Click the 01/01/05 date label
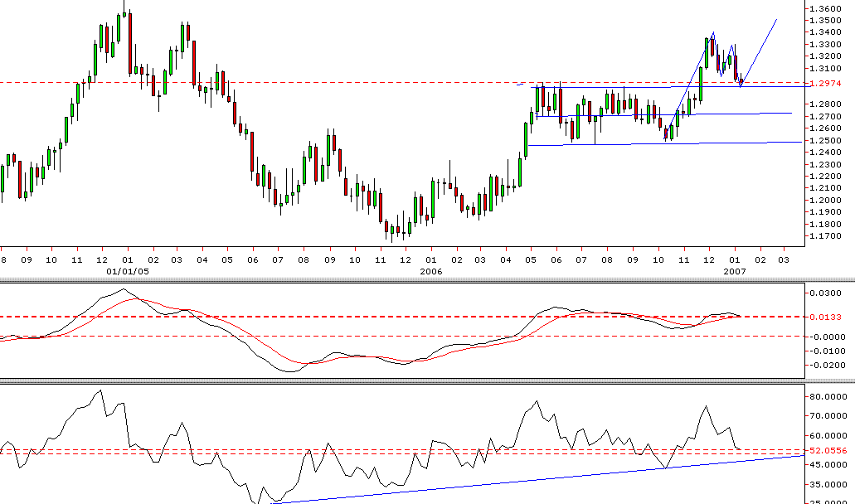Viewport: 855px width, 504px height. tap(127, 271)
